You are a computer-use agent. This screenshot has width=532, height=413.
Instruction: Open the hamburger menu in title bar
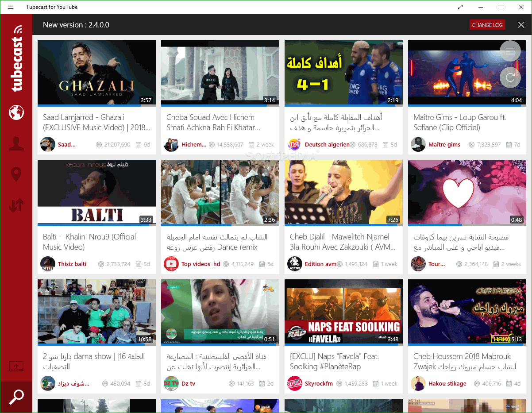[11, 7]
